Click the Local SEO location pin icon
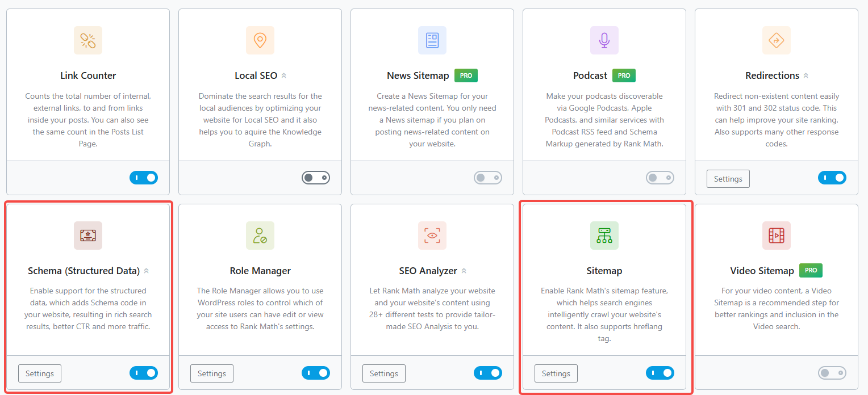The image size is (868, 395). (x=260, y=40)
